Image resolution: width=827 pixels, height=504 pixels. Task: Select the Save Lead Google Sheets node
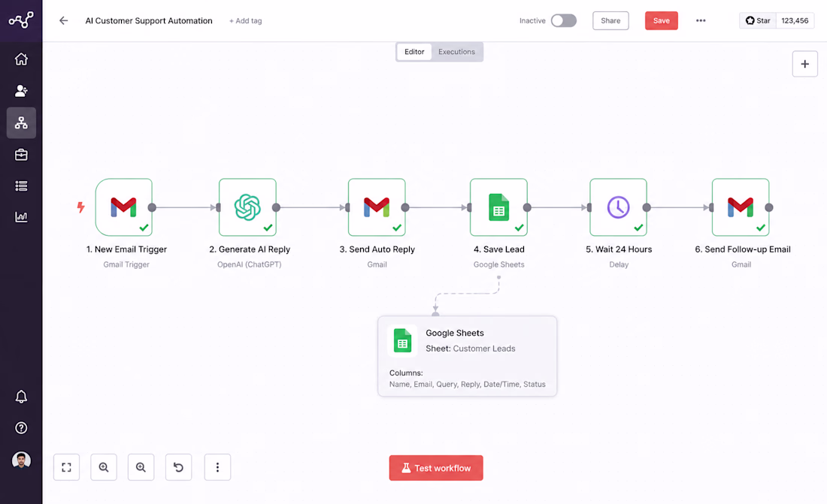pyautogui.click(x=498, y=207)
